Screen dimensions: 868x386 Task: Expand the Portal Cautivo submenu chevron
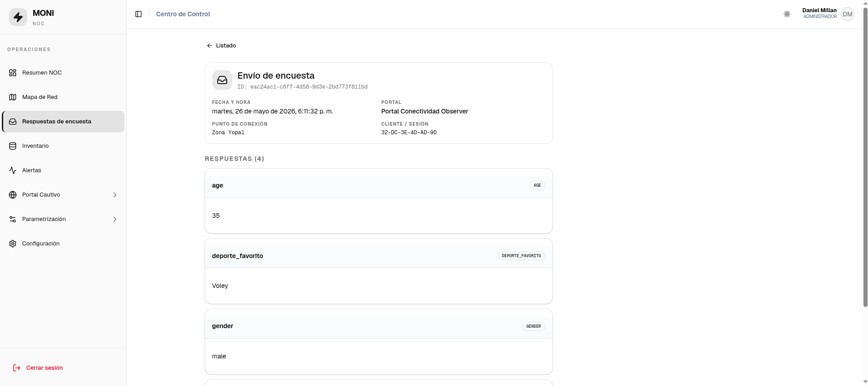pyautogui.click(x=115, y=195)
